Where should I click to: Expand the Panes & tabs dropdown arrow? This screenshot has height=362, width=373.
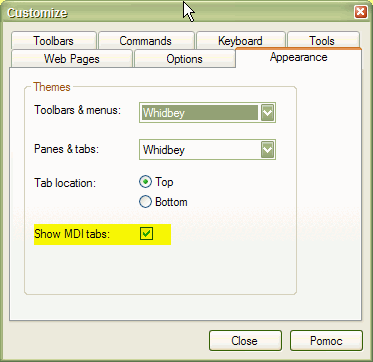coord(268,150)
